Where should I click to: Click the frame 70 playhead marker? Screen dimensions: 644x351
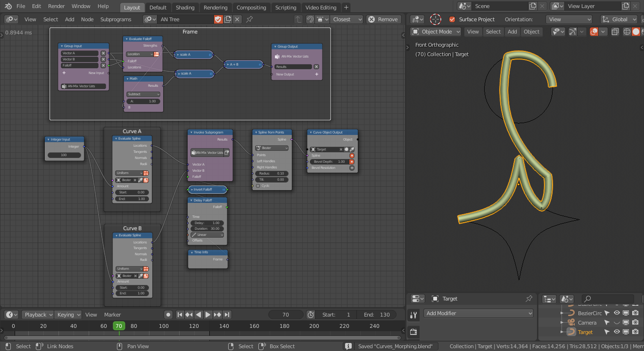(119, 326)
